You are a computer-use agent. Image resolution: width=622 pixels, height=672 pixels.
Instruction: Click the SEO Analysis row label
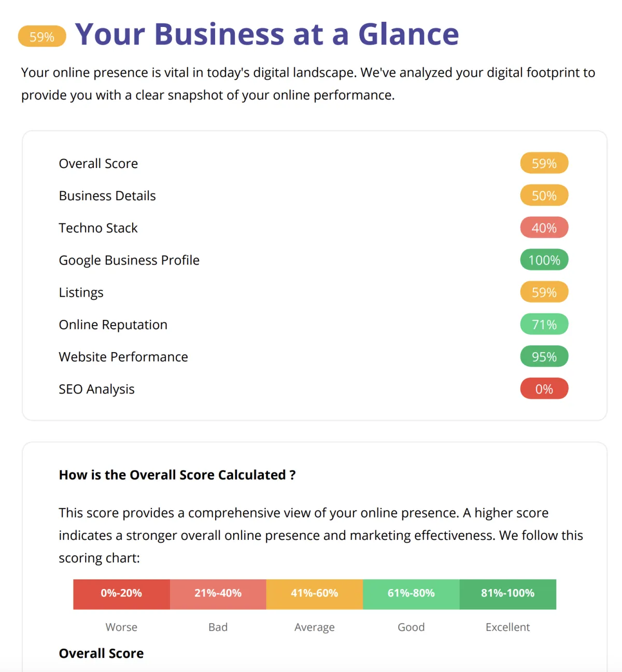(x=96, y=389)
